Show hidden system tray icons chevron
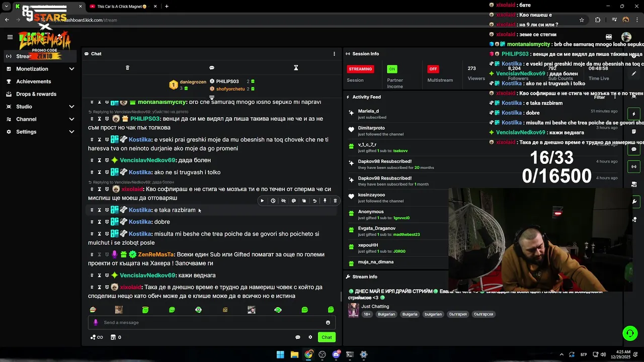The width and height of the screenshot is (644, 362). click(561, 354)
